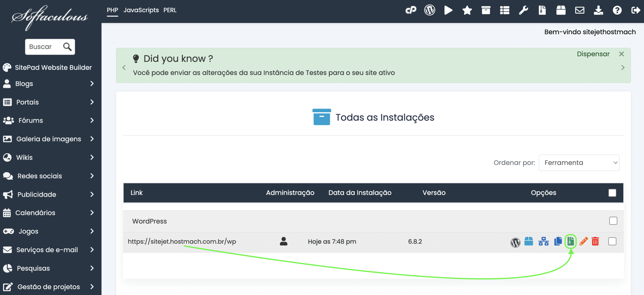The height and width of the screenshot is (295, 644).
Task: Show next tip with right arrow
Action: [623, 67]
